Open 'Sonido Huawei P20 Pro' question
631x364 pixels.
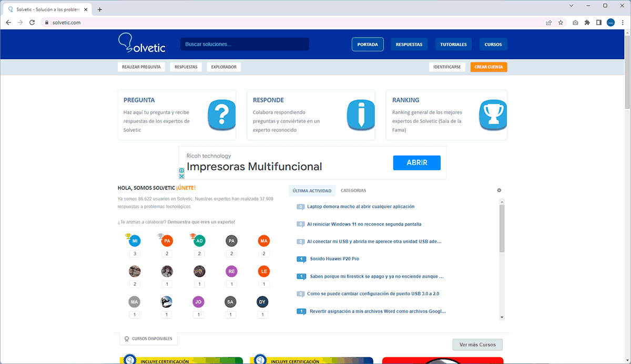(x=334, y=258)
